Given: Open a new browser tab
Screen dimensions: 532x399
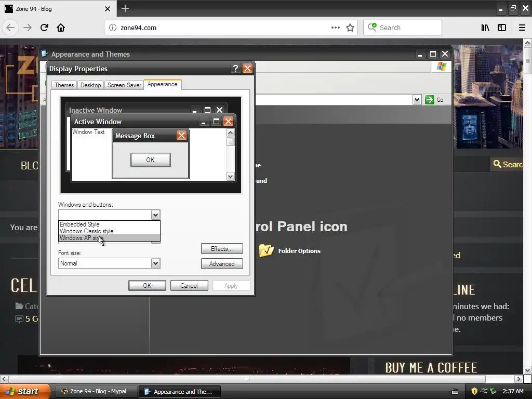Looking at the screenshot, I should pos(125,8).
